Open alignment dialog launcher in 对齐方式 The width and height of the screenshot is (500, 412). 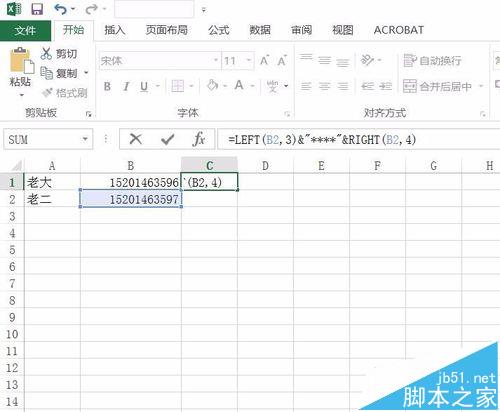(x=483, y=114)
